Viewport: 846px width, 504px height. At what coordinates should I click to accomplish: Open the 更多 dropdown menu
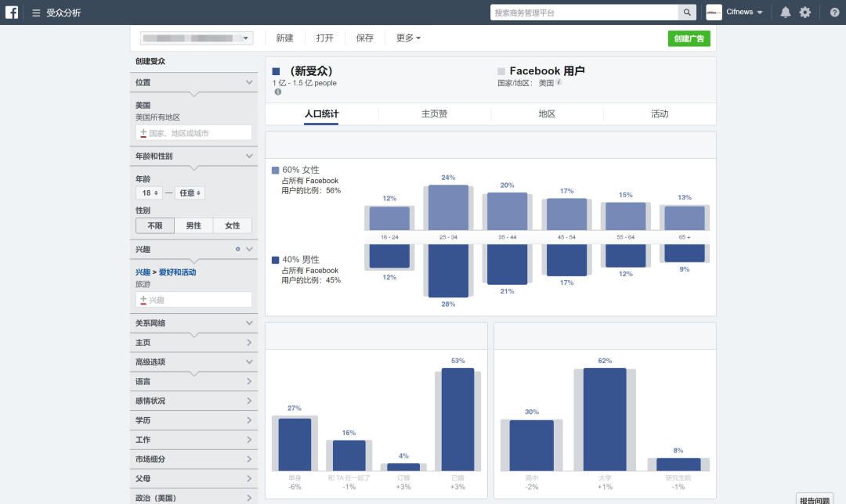point(408,38)
